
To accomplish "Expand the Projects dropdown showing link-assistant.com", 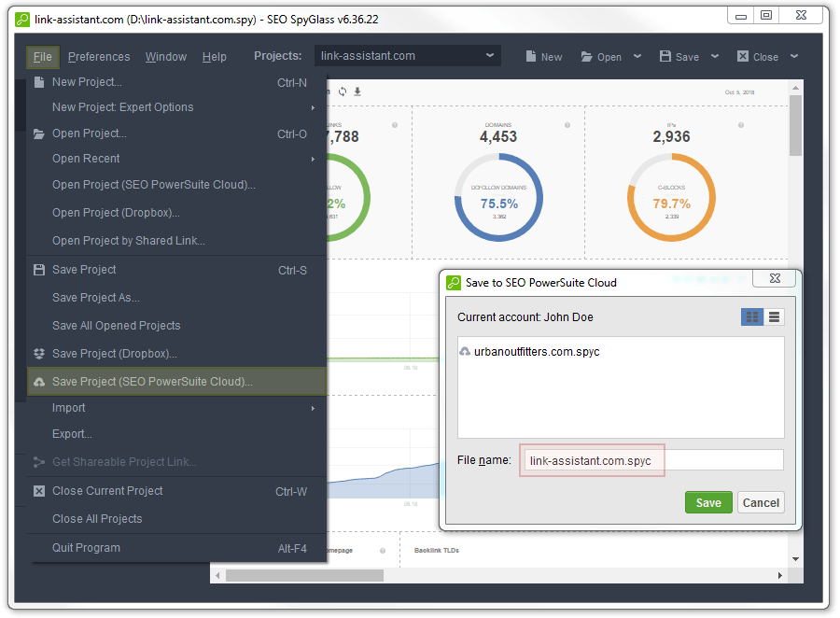I will [x=408, y=56].
